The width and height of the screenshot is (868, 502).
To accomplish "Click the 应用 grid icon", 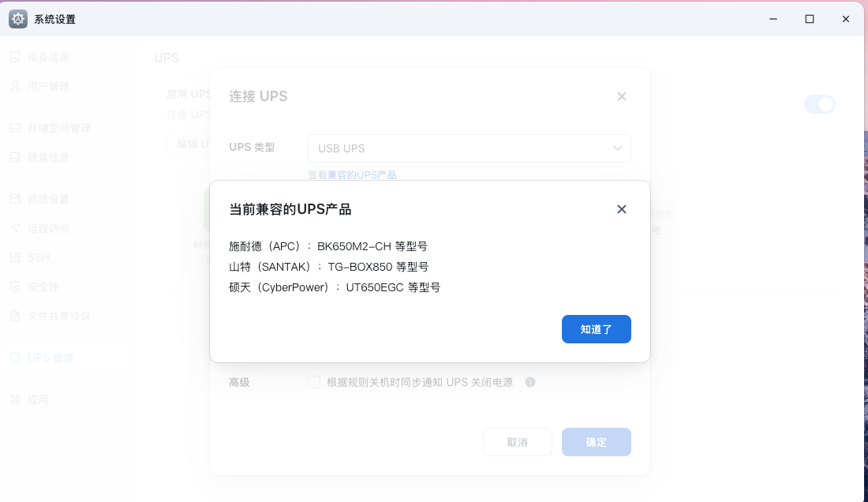I will (15, 399).
